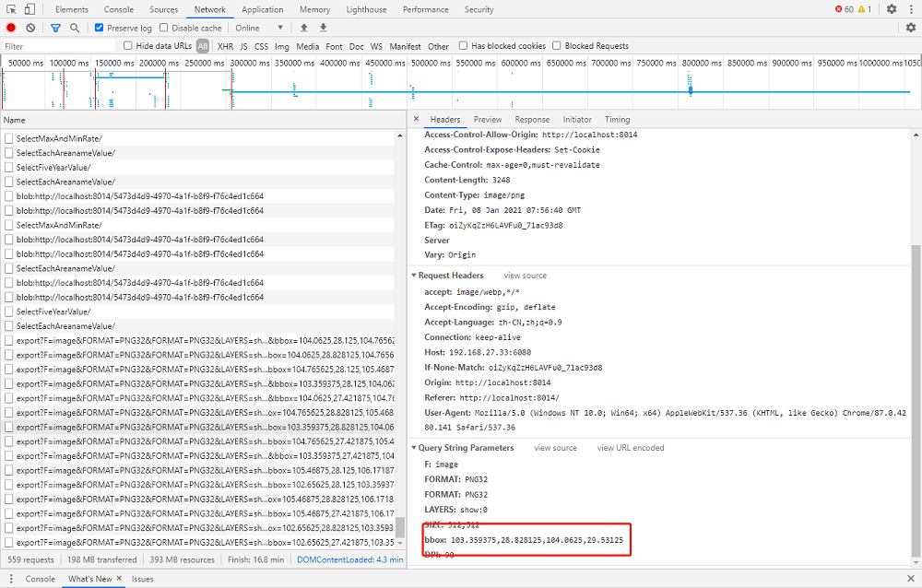Open the Online throttling dropdown
This screenshot has width=922, height=588.
pos(259,28)
